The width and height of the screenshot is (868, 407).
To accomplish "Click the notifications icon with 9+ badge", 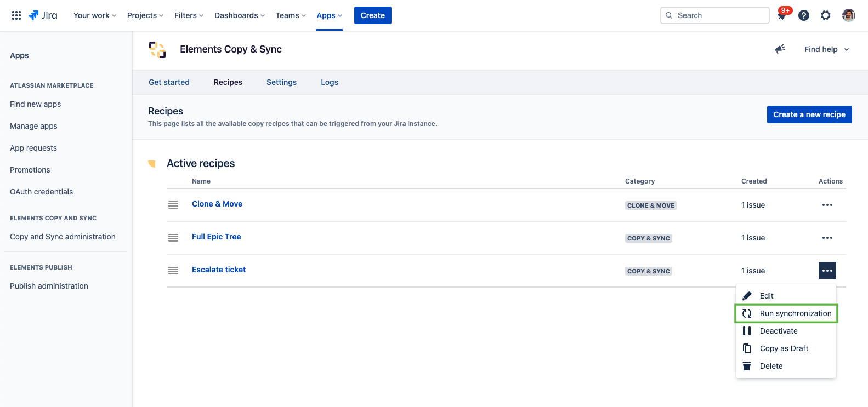I will coord(782,16).
